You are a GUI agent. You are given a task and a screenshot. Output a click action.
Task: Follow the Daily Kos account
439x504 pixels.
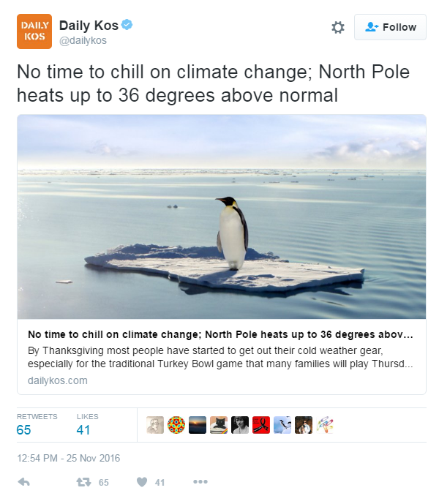pyautogui.click(x=390, y=28)
